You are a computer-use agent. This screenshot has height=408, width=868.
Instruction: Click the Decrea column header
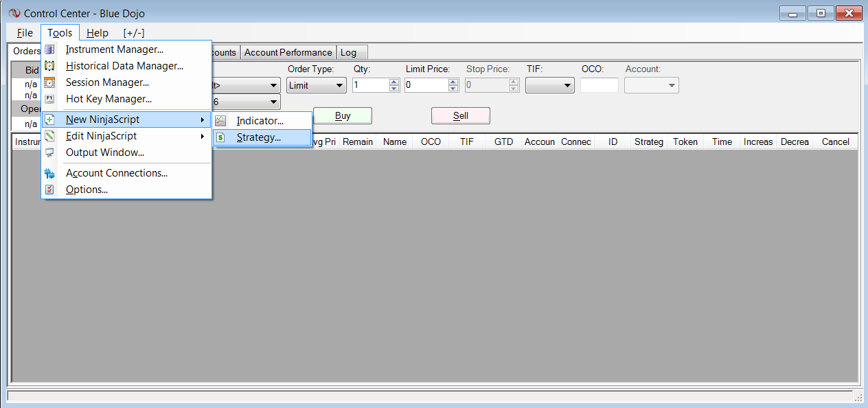[x=795, y=141]
